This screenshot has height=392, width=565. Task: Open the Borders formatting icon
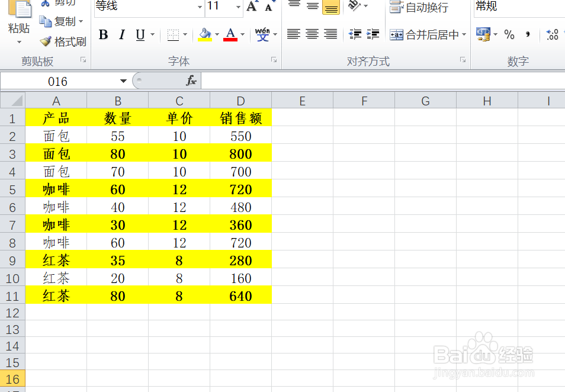(172, 34)
